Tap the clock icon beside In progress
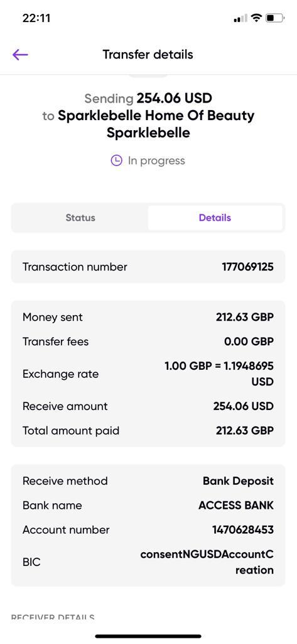 coord(117,160)
